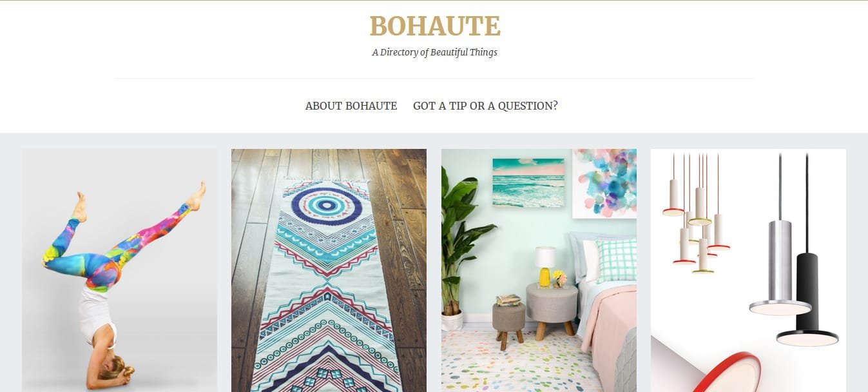Click the small stool holding books

pyautogui.click(x=509, y=320)
